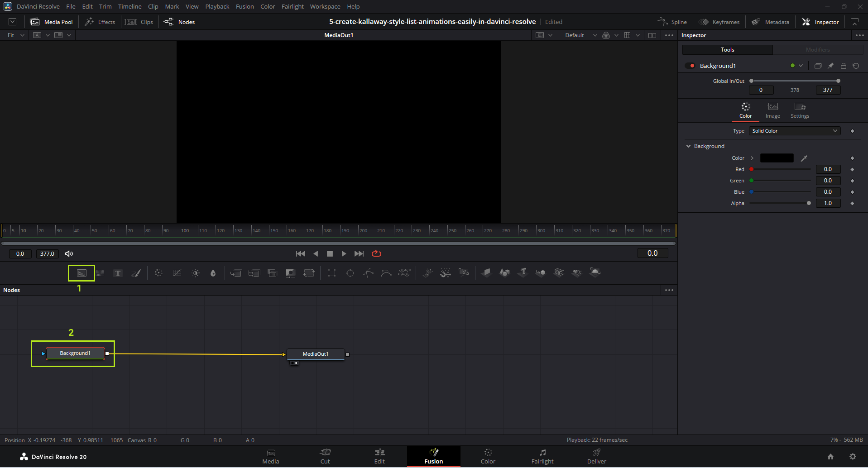Add a Text+ node from the toolbar
Image resolution: width=868 pixels, height=468 pixels.
click(x=118, y=273)
